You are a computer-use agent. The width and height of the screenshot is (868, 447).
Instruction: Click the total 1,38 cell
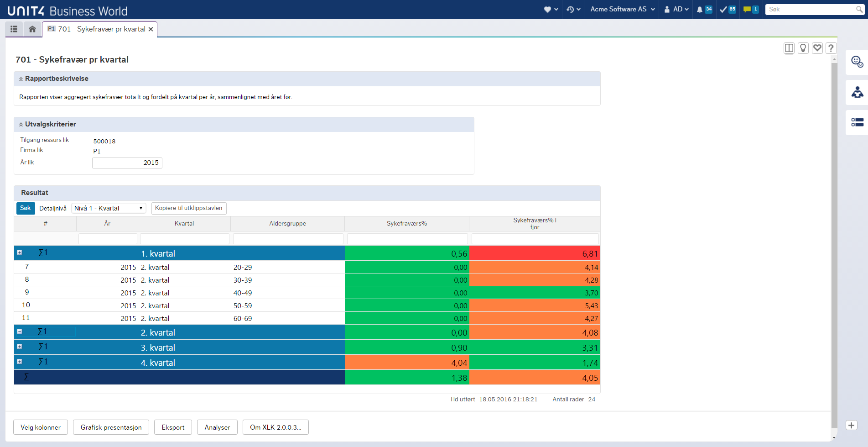407,378
